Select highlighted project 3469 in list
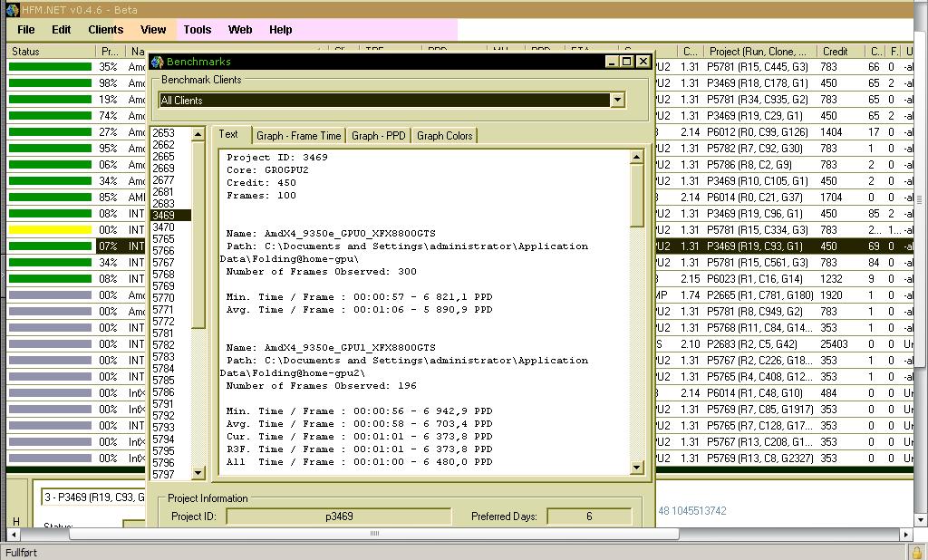The height and width of the screenshot is (560, 928). (170, 216)
